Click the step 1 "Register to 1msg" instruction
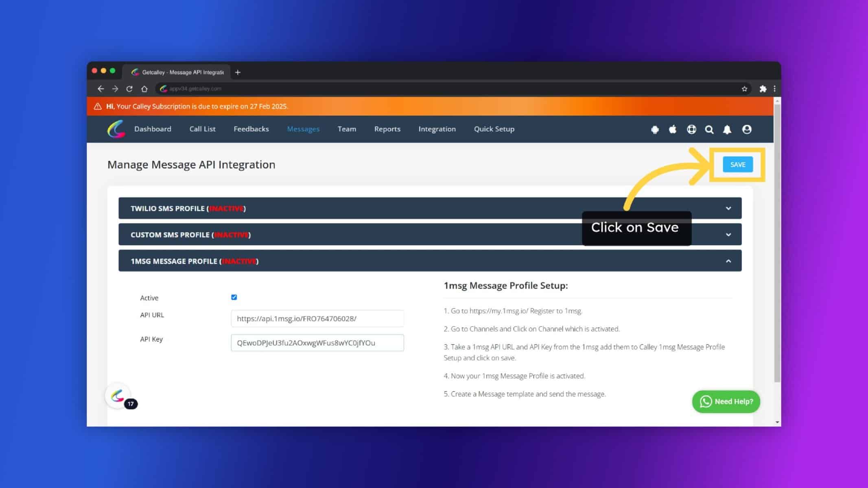 coord(513,311)
